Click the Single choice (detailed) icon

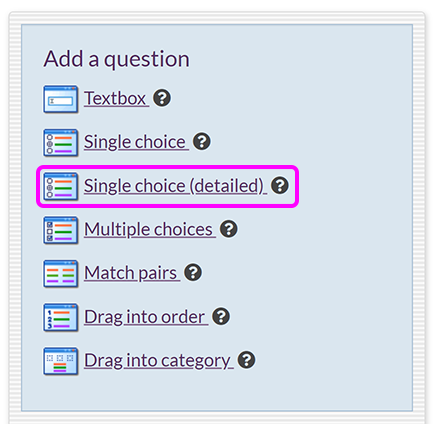click(61, 186)
